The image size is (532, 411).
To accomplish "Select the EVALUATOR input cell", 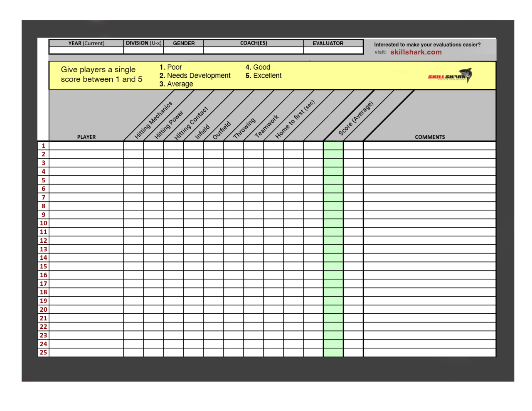I will point(333,50).
